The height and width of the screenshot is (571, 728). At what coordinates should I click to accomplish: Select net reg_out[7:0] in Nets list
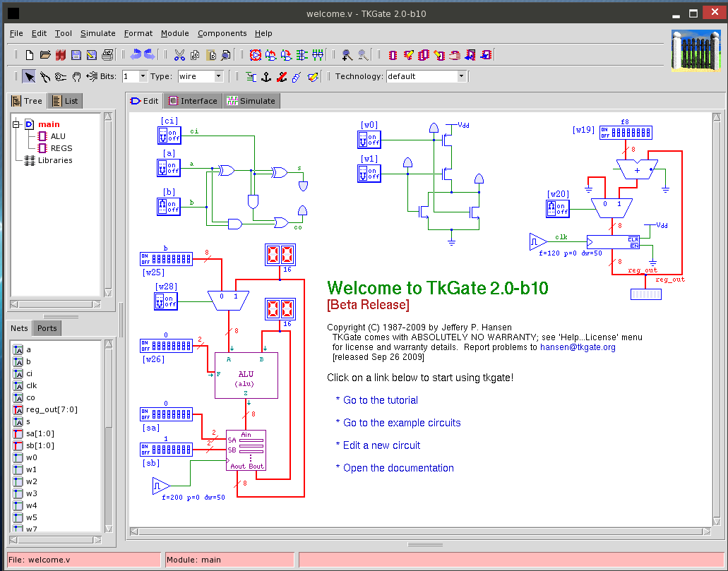(52, 409)
